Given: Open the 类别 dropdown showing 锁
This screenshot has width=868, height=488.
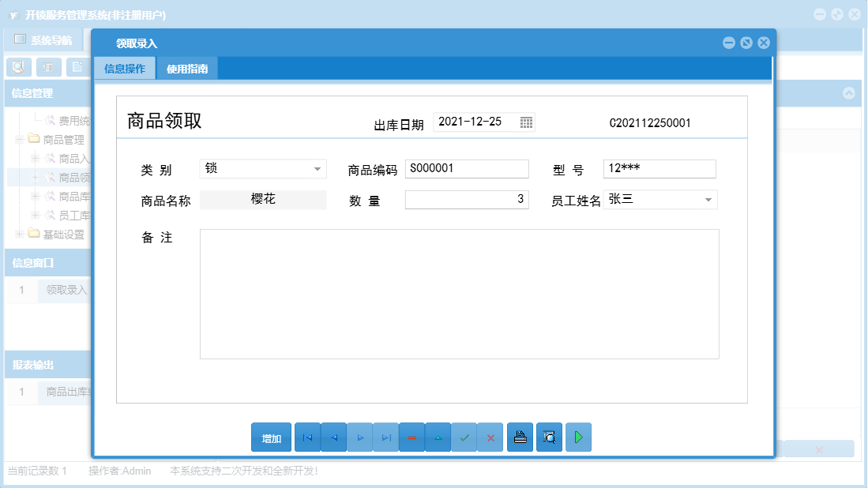Looking at the screenshot, I should (x=319, y=168).
